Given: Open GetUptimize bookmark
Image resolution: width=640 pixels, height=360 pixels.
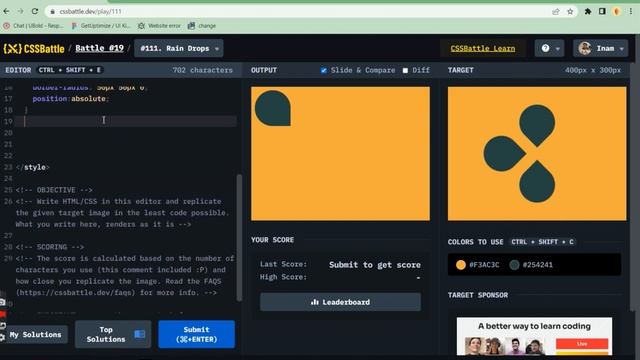Looking at the screenshot, I should 100,26.
